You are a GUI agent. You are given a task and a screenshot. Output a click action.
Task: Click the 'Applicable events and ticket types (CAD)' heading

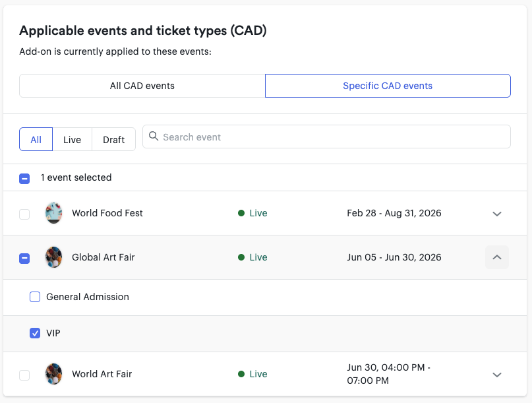(x=143, y=30)
